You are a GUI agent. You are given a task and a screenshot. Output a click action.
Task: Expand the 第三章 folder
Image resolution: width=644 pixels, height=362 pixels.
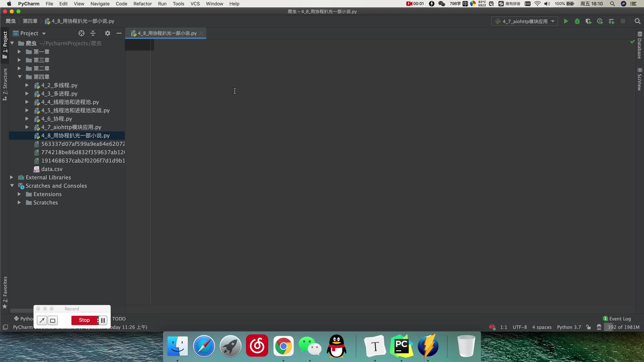point(19,60)
